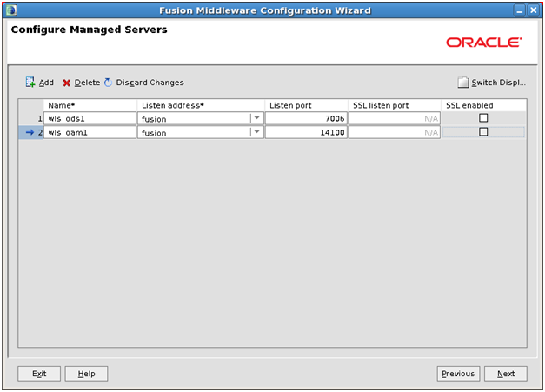The image size is (545, 392).
Task: Select row number 1 header
Action: 31,118
